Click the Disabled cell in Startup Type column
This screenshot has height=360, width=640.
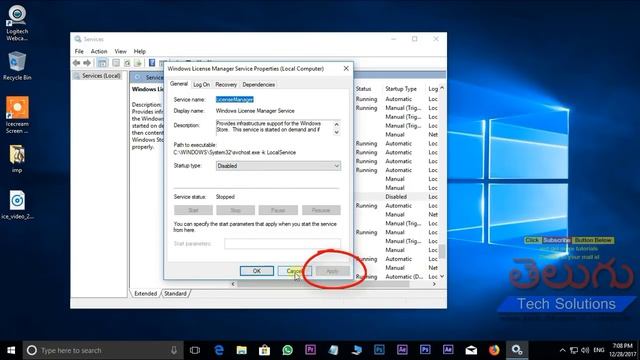coord(396,197)
